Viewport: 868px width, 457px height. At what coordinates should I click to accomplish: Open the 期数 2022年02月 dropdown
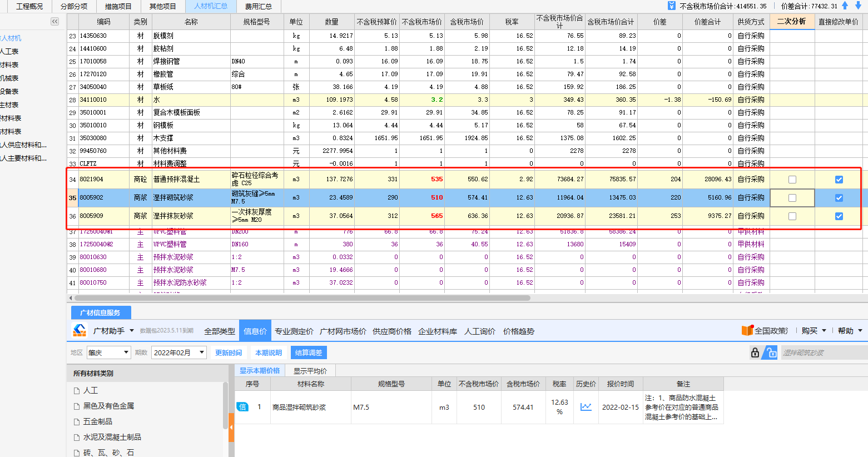pos(179,352)
